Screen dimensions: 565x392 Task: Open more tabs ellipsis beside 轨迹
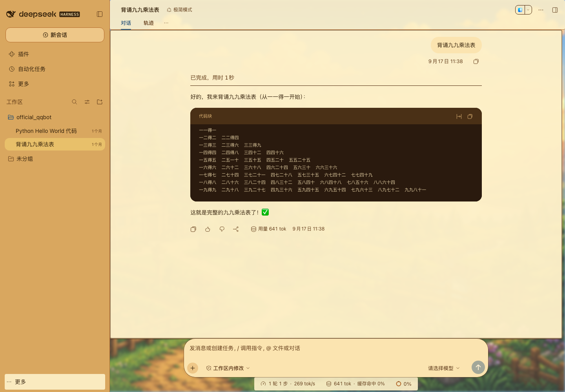pos(166,23)
